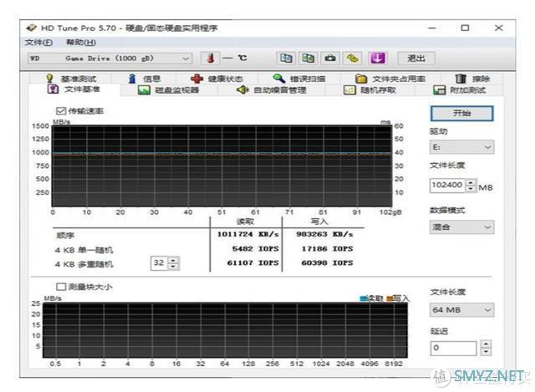535x392 pixels.
Task: Open the 文件(F) menu
Action: coord(38,43)
